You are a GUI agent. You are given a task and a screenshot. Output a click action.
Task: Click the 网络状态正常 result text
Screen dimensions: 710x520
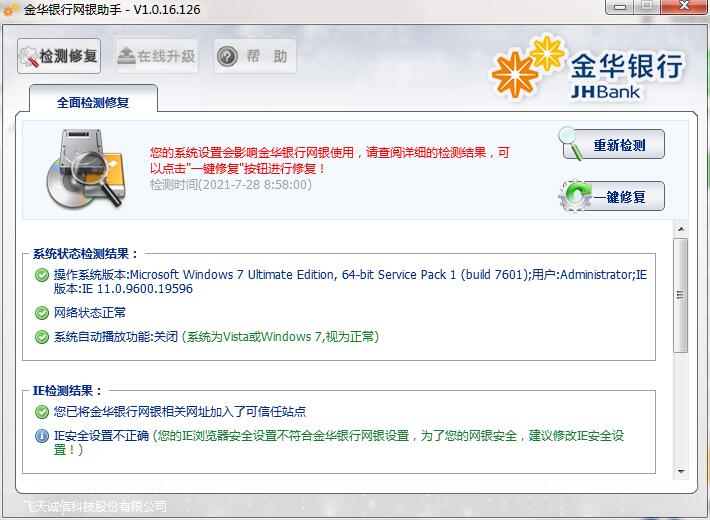90,313
